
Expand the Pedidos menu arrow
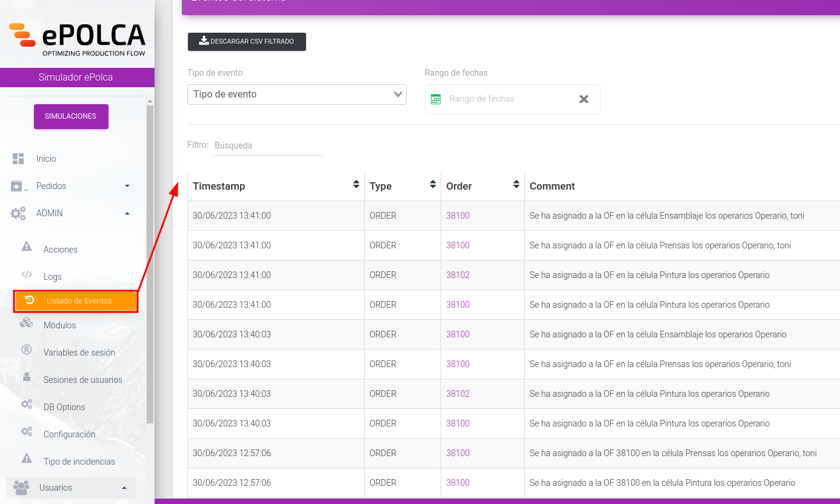[x=127, y=186]
